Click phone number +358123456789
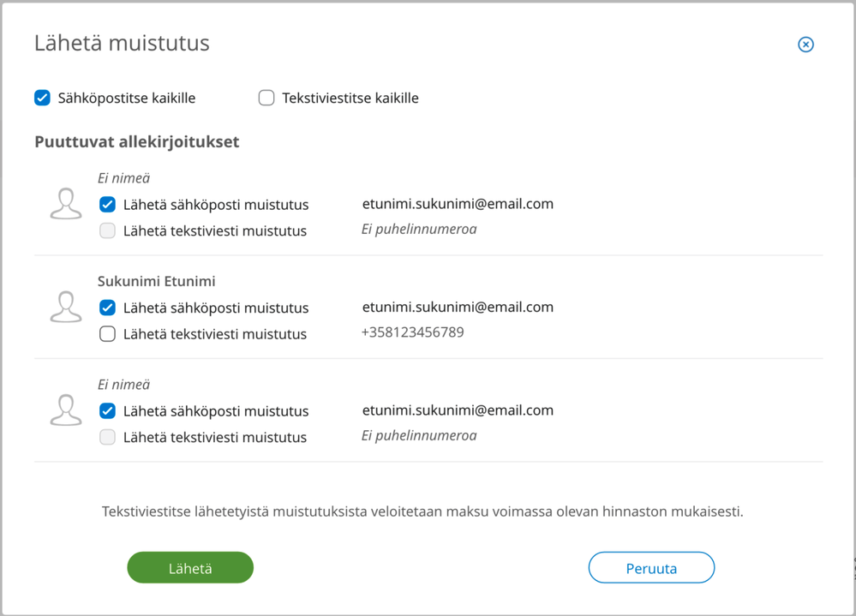 click(x=412, y=332)
